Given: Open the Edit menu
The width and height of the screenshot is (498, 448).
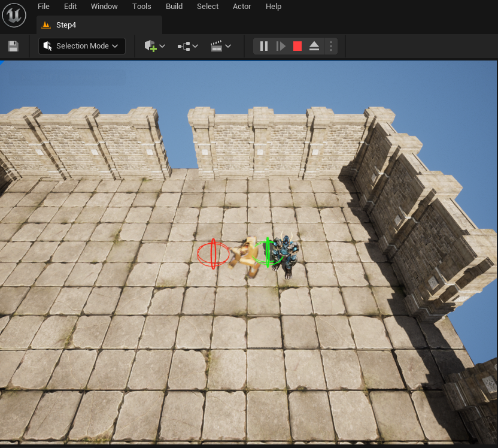Looking at the screenshot, I should point(70,7).
